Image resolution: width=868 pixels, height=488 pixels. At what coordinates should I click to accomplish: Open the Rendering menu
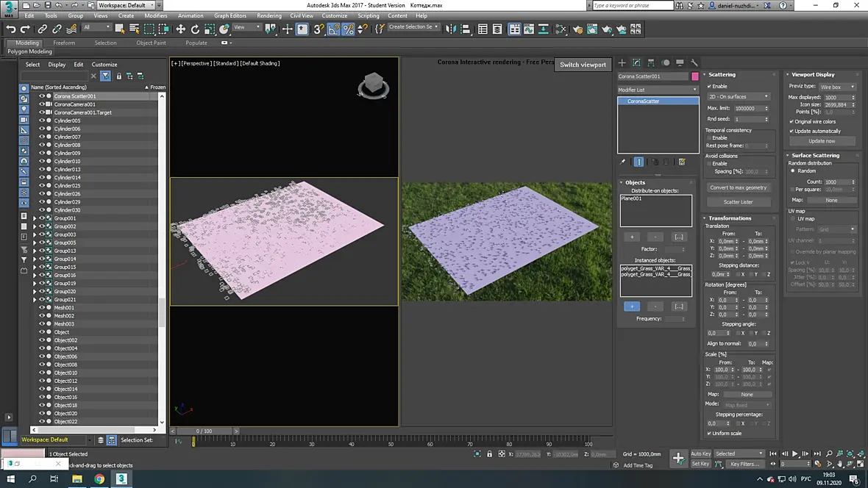pyautogui.click(x=269, y=15)
